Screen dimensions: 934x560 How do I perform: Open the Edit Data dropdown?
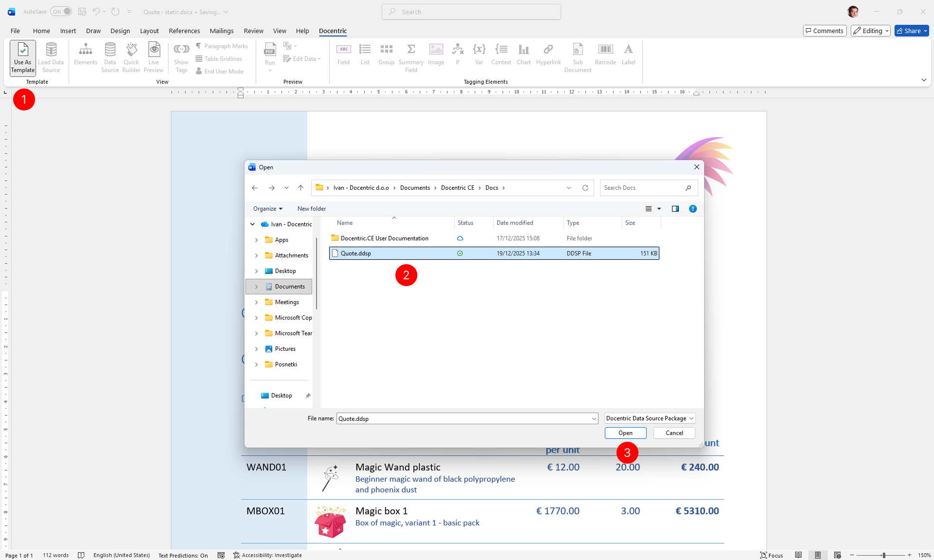302,59
